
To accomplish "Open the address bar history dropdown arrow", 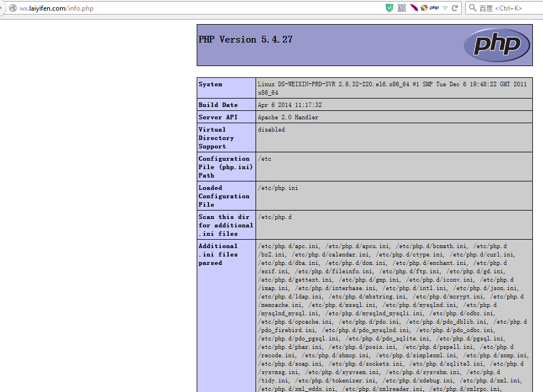I will pos(445,8).
